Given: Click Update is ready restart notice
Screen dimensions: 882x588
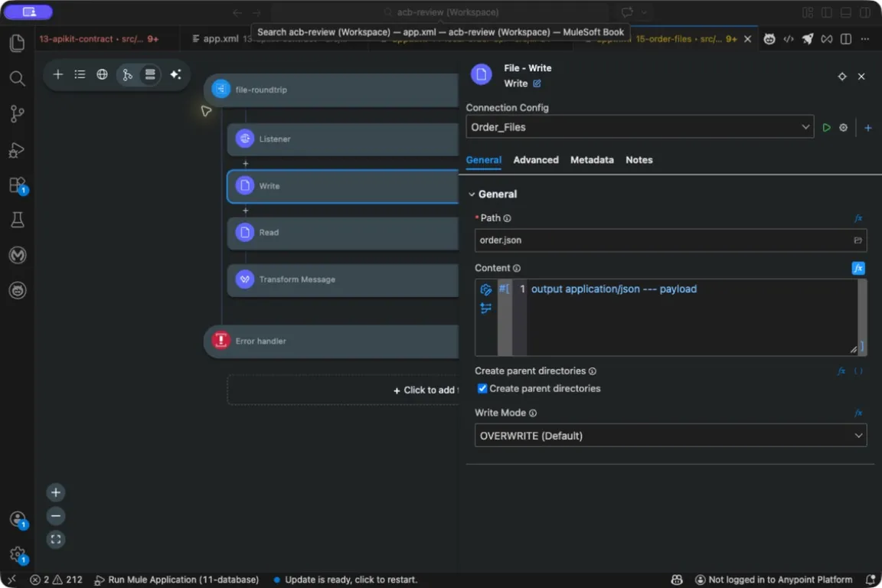Looking at the screenshot, I should pos(345,580).
